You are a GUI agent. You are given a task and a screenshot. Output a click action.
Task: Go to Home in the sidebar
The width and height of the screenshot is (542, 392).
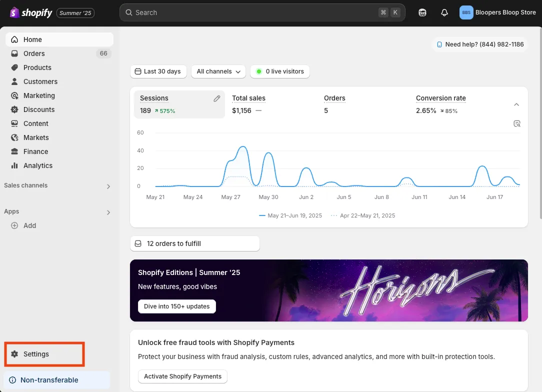pyautogui.click(x=59, y=39)
